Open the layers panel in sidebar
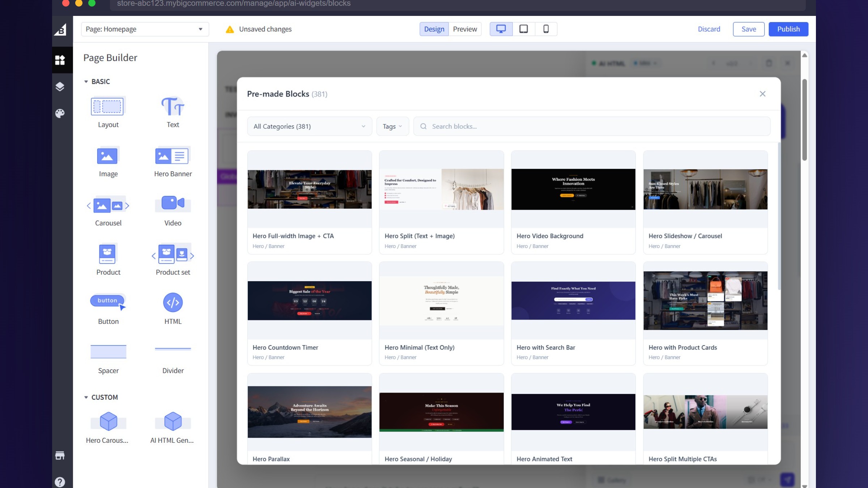The height and width of the screenshot is (488, 868). [60, 86]
